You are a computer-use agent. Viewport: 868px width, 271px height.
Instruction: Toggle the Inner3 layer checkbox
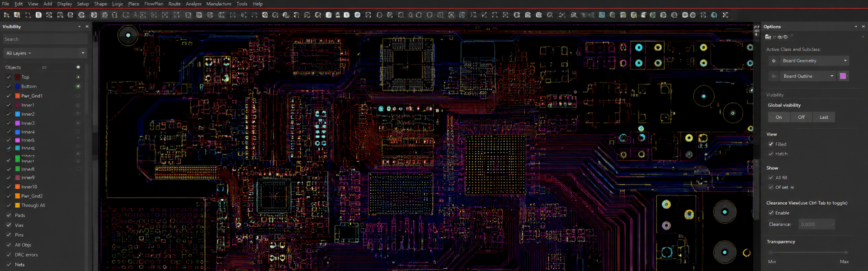[9, 123]
